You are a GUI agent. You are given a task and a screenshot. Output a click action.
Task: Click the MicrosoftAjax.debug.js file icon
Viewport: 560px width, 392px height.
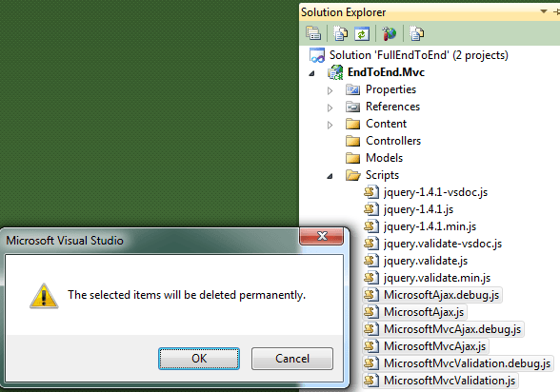coord(371,295)
